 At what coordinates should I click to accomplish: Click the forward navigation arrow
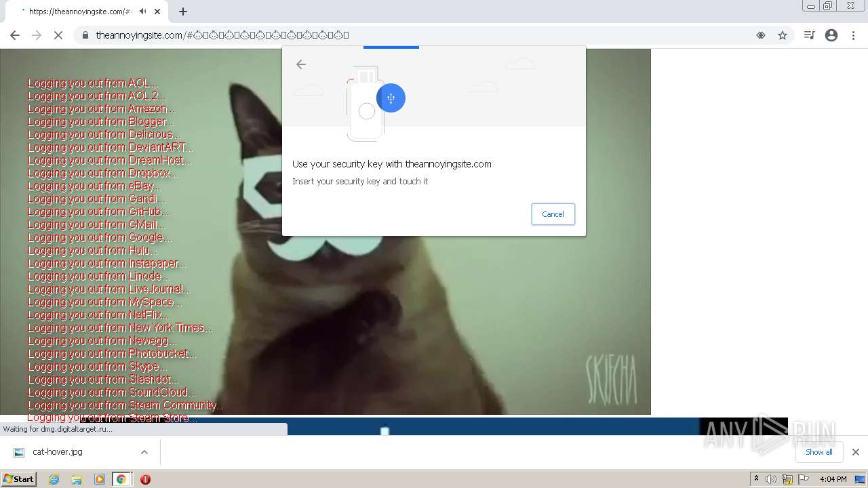(37, 35)
